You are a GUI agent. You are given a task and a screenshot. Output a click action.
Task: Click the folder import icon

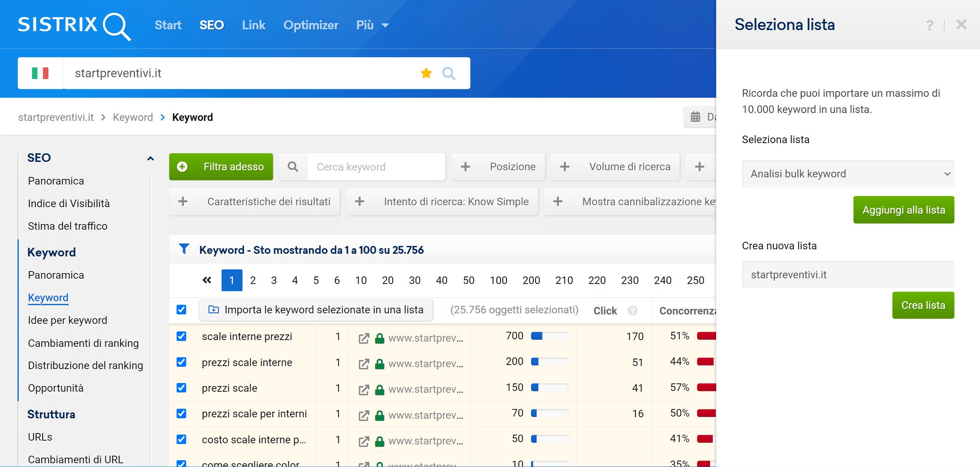tap(213, 309)
